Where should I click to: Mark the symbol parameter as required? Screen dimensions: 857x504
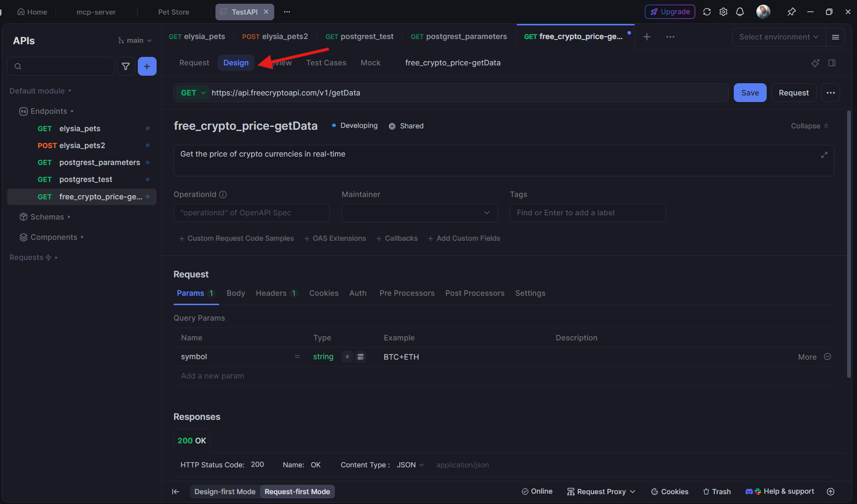pos(347,357)
